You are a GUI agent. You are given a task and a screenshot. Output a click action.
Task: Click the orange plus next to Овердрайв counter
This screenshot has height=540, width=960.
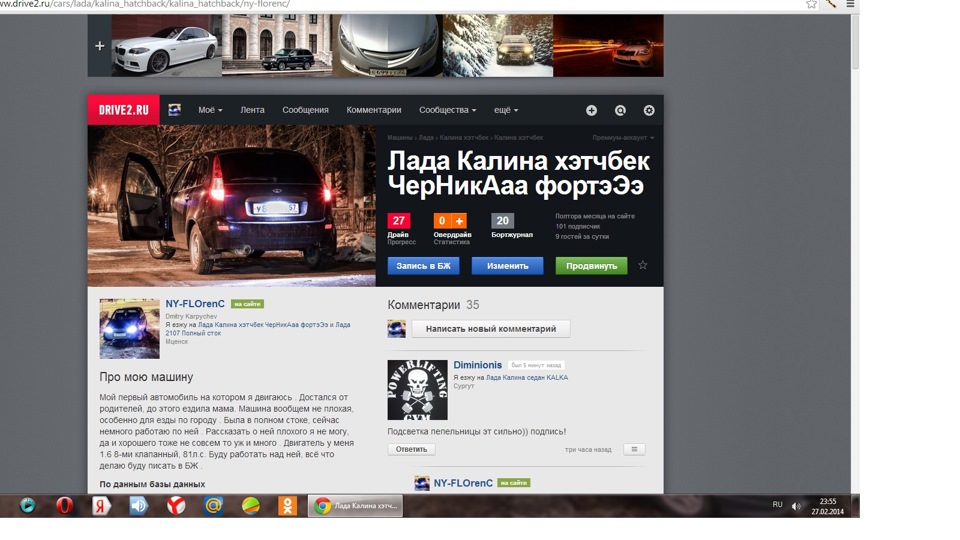(x=459, y=220)
